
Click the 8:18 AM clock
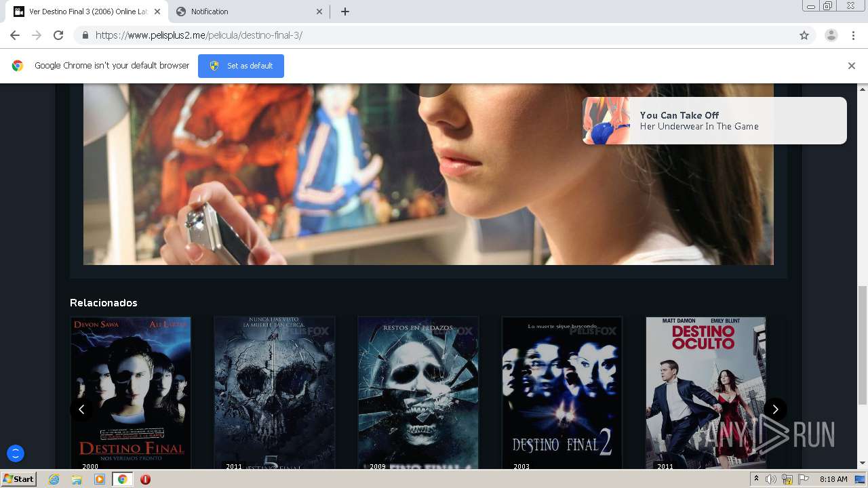(x=833, y=479)
